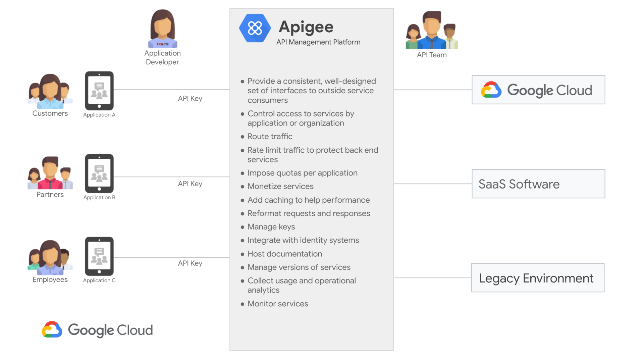
Task: Click the Application C tablet icon
Action: point(99,256)
